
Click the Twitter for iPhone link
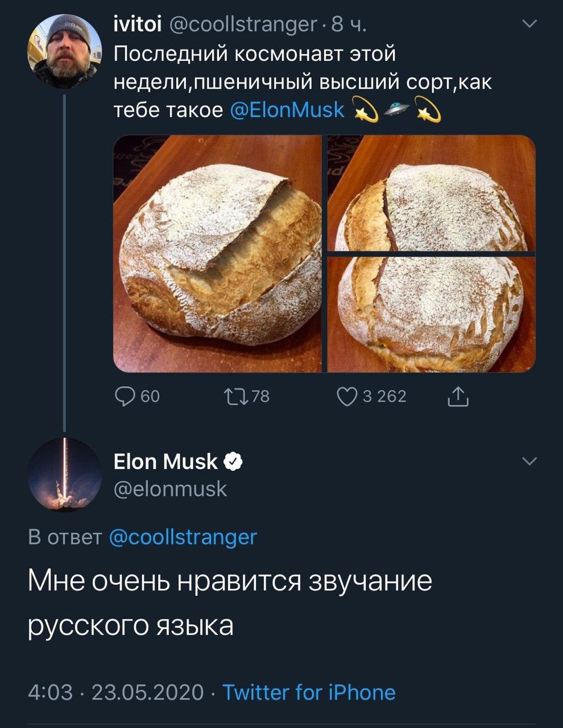point(309,692)
